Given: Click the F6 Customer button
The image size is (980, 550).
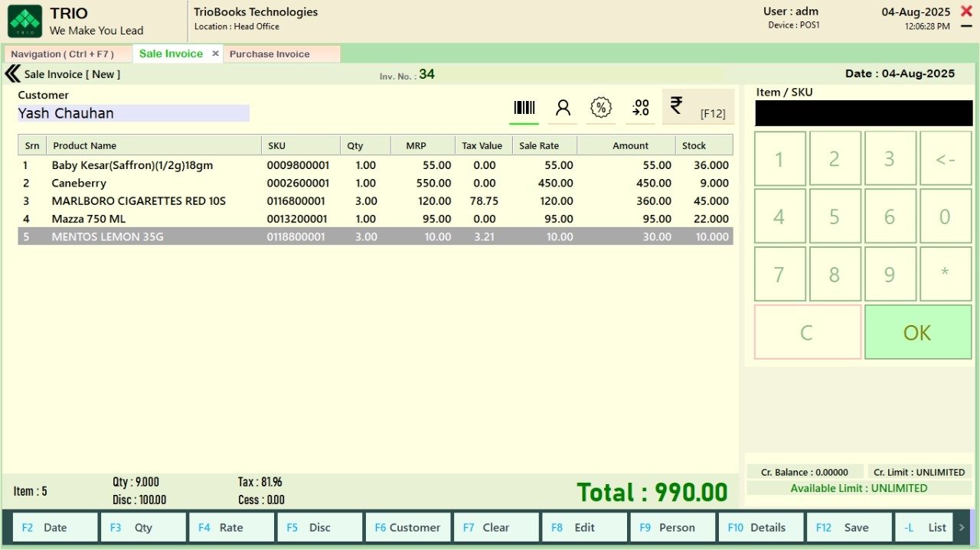Looking at the screenshot, I should pos(407,527).
